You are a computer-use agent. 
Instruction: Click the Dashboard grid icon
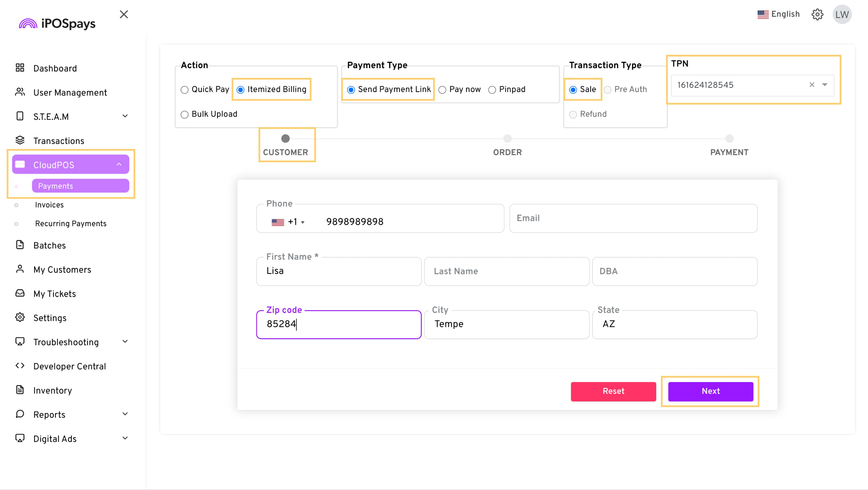20,68
